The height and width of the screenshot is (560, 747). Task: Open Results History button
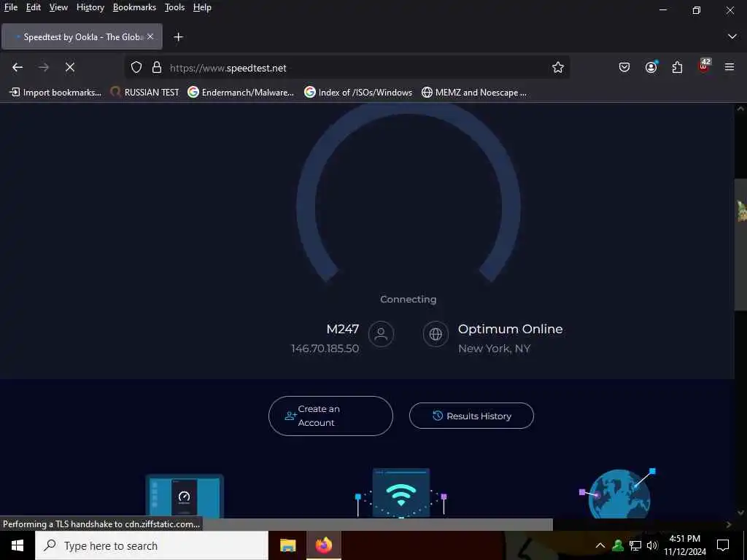click(471, 416)
